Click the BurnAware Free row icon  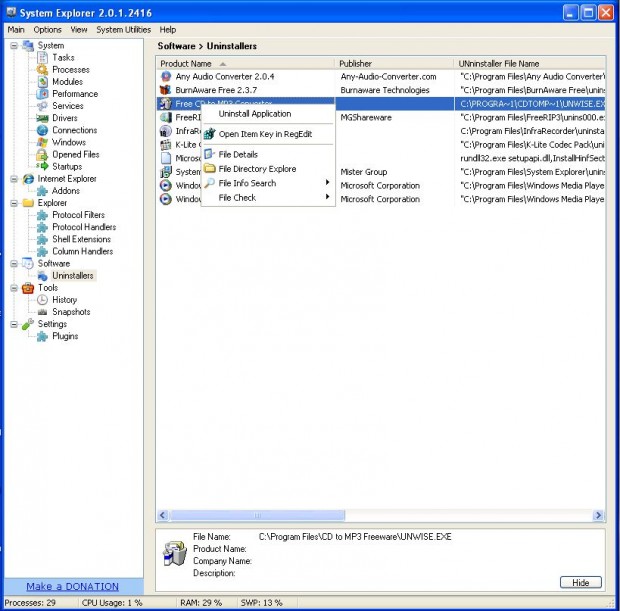point(166,90)
